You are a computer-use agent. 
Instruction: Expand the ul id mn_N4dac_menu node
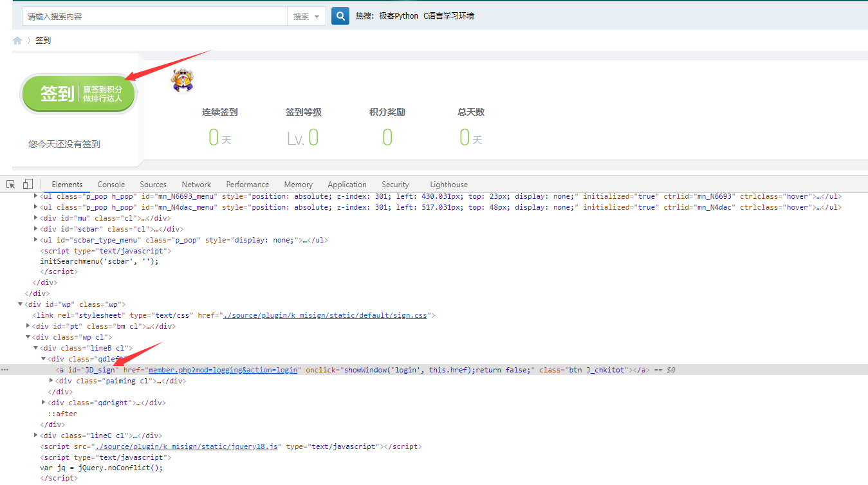tap(35, 207)
